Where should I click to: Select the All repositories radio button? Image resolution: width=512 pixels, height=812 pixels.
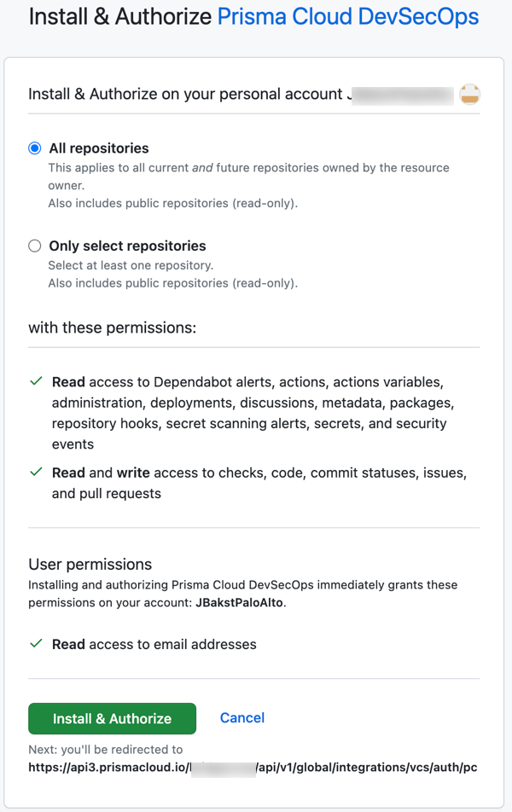pyautogui.click(x=34, y=148)
